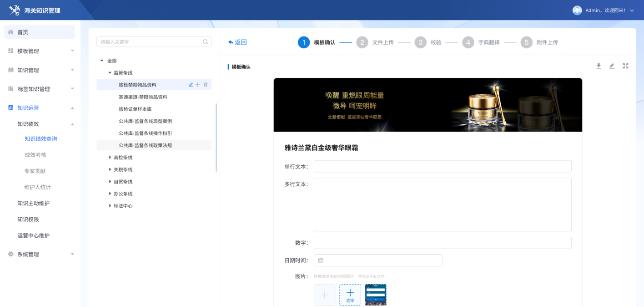Expand the 关税条线 tree node
Viewport: 644px width, 307px height.
110,169
